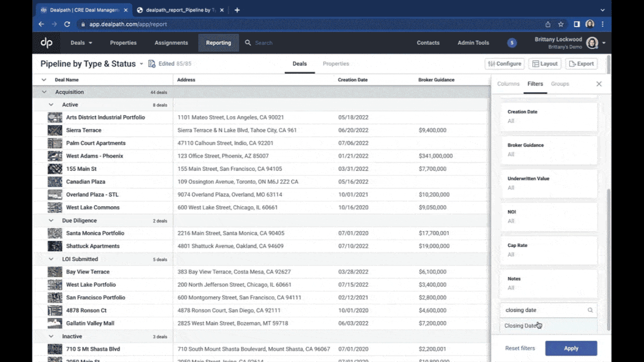Open Chrome three-dot menu

(x=603, y=24)
